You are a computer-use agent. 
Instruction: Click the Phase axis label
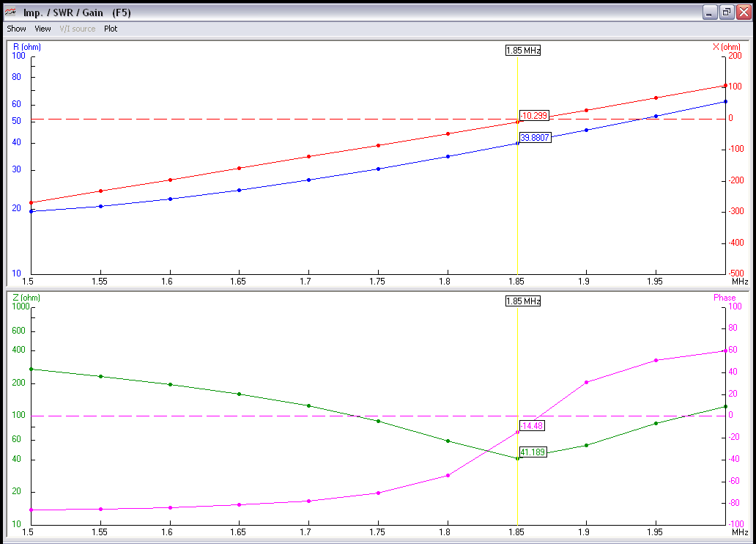pyautogui.click(x=724, y=298)
